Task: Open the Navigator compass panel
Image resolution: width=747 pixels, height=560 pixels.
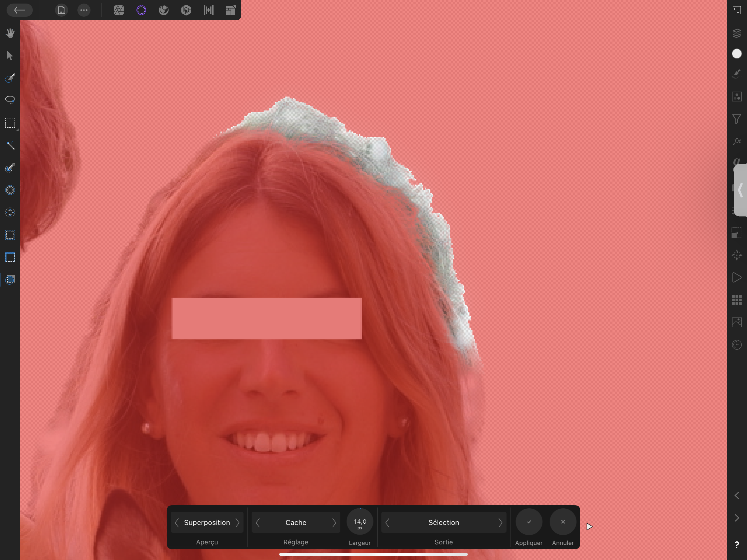Action: 737,255
